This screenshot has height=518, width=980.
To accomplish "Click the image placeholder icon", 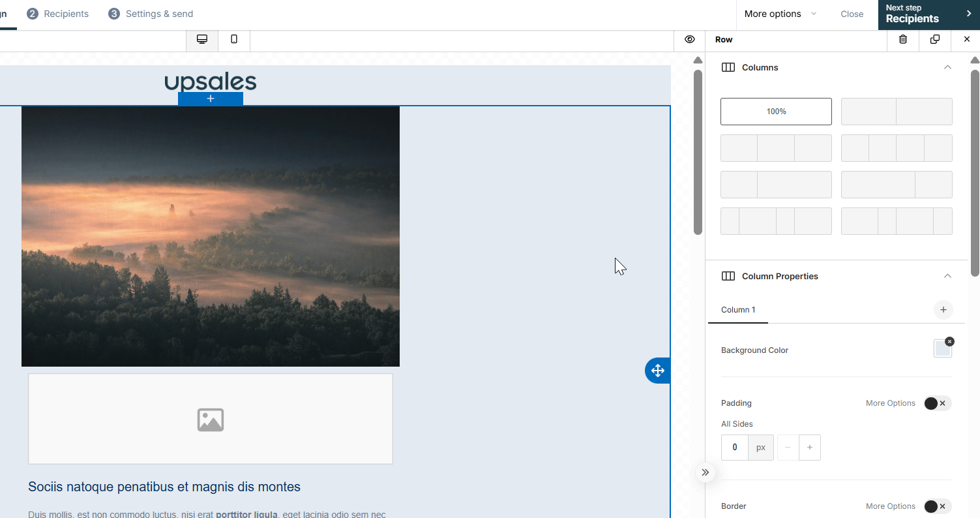I will pos(211,419).
